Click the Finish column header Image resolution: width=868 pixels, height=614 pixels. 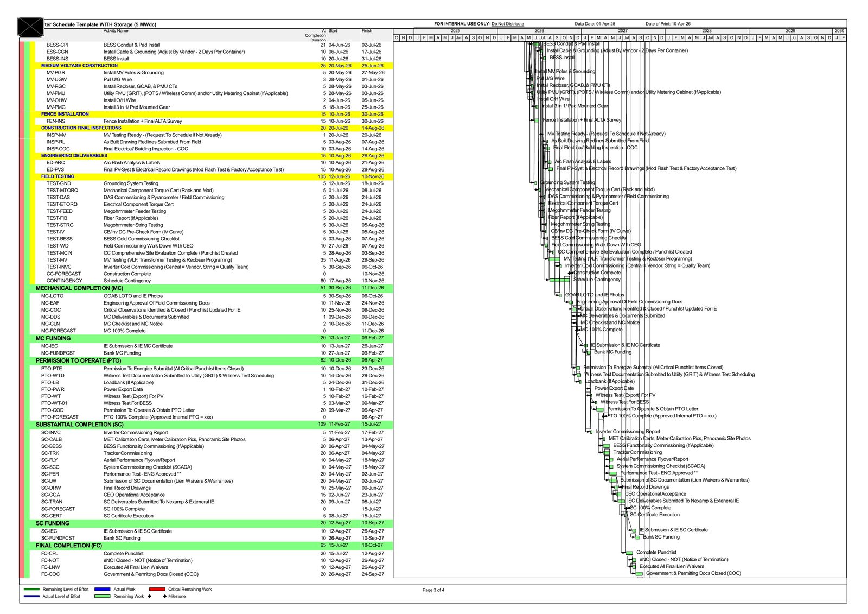[367, 30]
